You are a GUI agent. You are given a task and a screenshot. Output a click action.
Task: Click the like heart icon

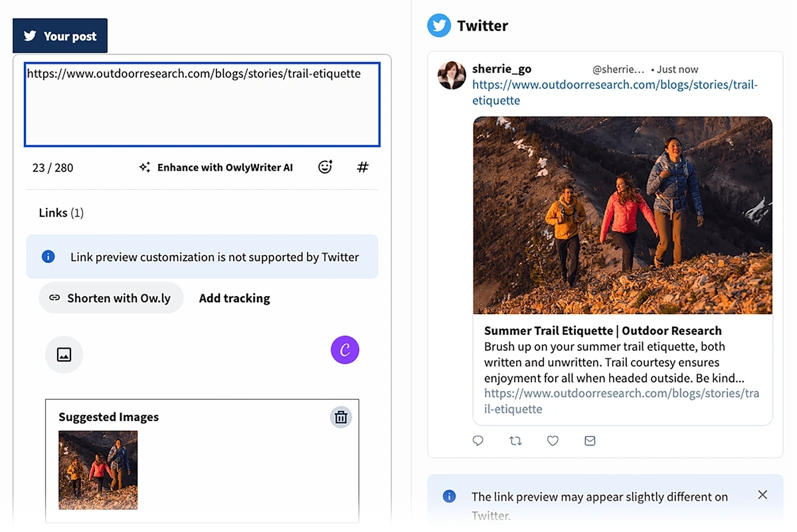(553, 440)
